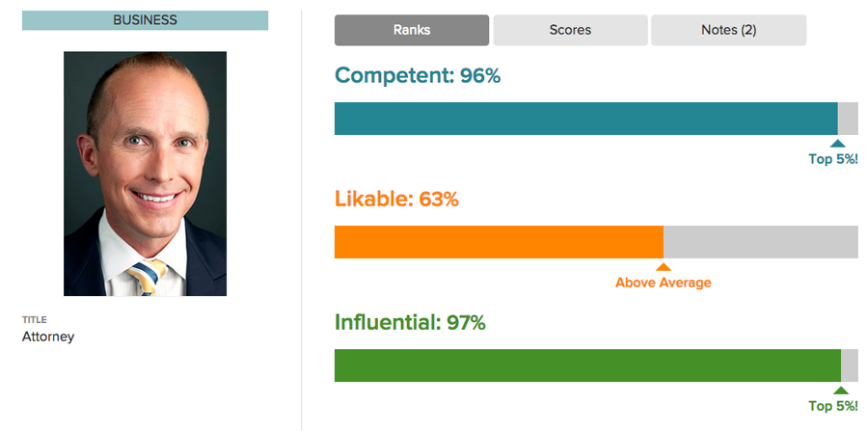Click the orange triangle marker under Likable bar
This screenshot has width=868, height=431.
[x=664, y=267]
